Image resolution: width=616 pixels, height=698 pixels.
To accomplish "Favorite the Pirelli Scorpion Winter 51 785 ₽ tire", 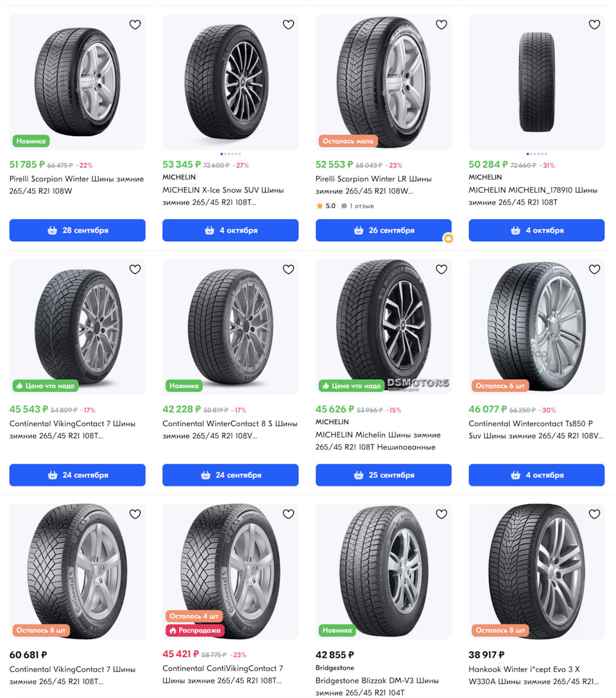I will click(x=135, y=25).
